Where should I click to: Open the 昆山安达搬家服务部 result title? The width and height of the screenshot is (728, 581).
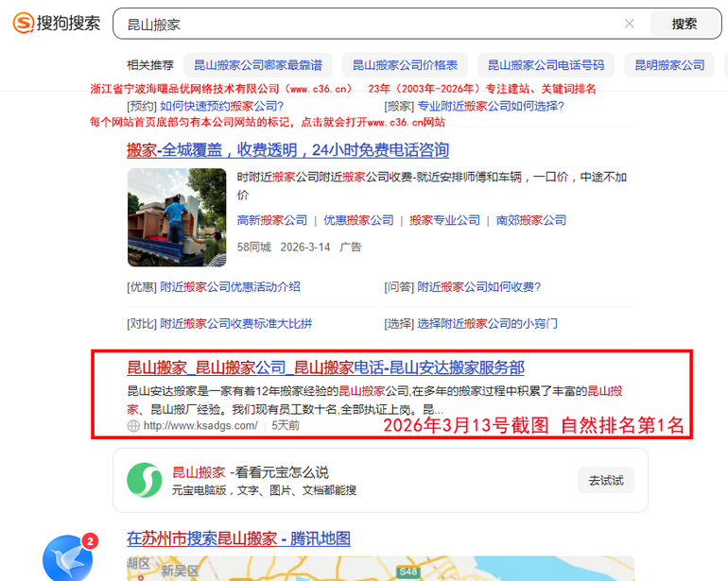click(325, 367)
